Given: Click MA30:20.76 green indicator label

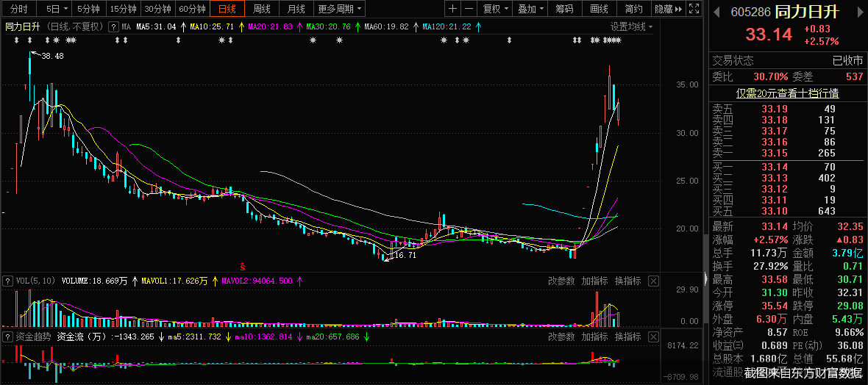Looking at the screenshot, I should (329, 26).
